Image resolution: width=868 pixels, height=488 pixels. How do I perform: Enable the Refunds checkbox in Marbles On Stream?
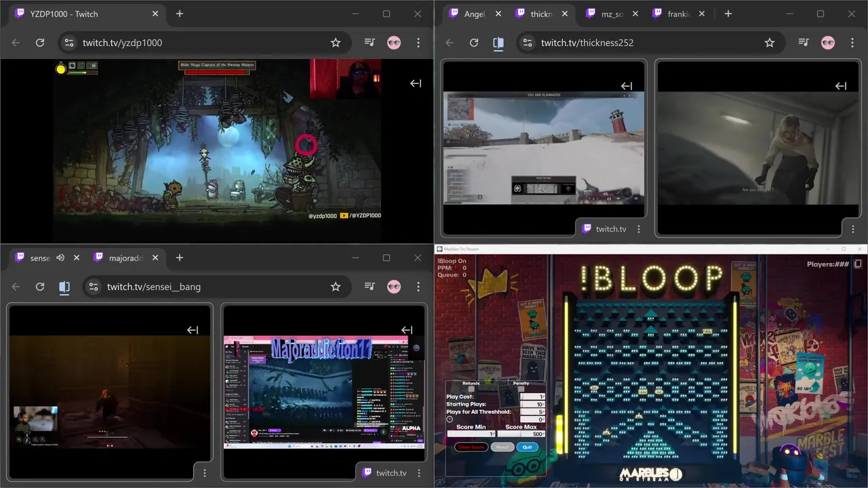click(x=471, y=389)
